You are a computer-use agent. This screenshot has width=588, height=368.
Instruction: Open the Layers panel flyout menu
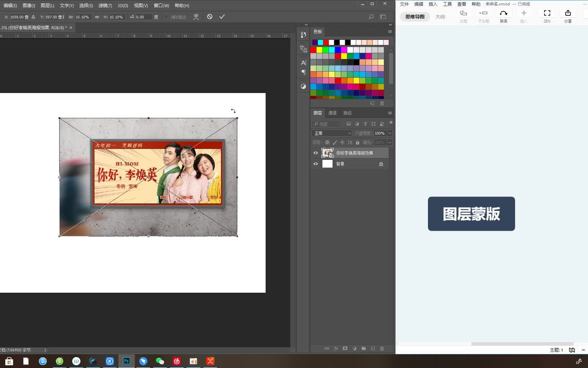[x=390, y=113]
